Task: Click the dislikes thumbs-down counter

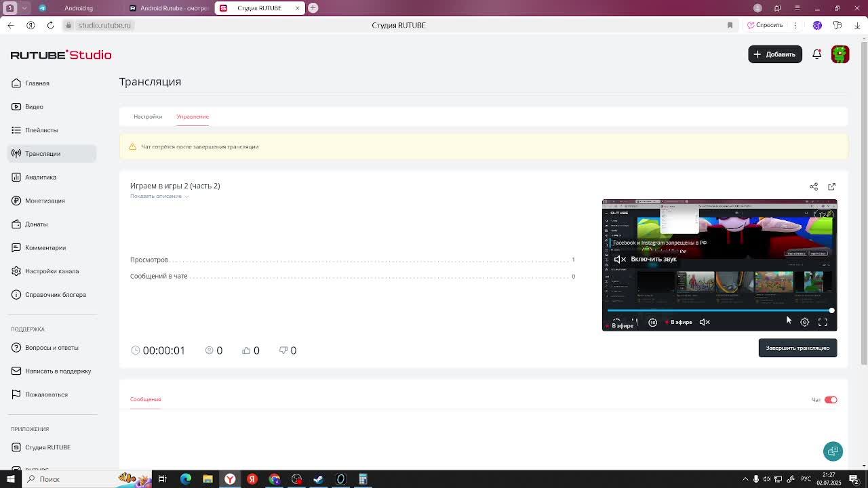Action: tap(288, 350)
